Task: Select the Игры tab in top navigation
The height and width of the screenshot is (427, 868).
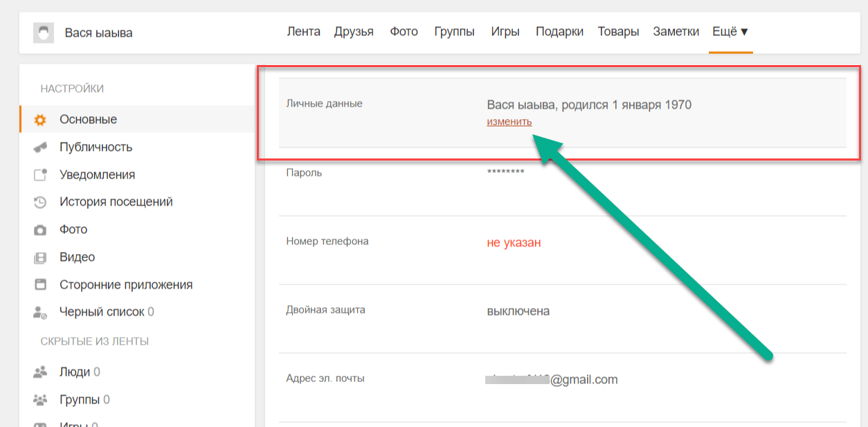Action: pyautogui.click(x=505, y=32)
